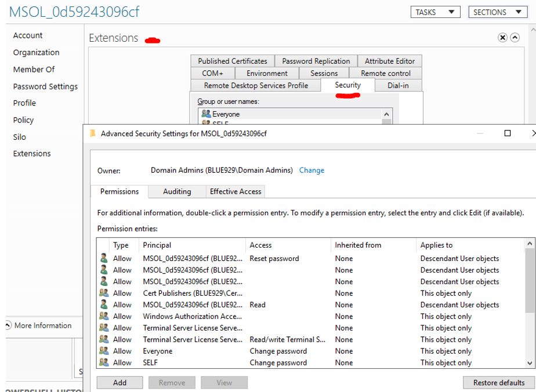Close the Extensions section with the X icon
The width and height of the screenshot is (536, 392).
click(502, 38)
